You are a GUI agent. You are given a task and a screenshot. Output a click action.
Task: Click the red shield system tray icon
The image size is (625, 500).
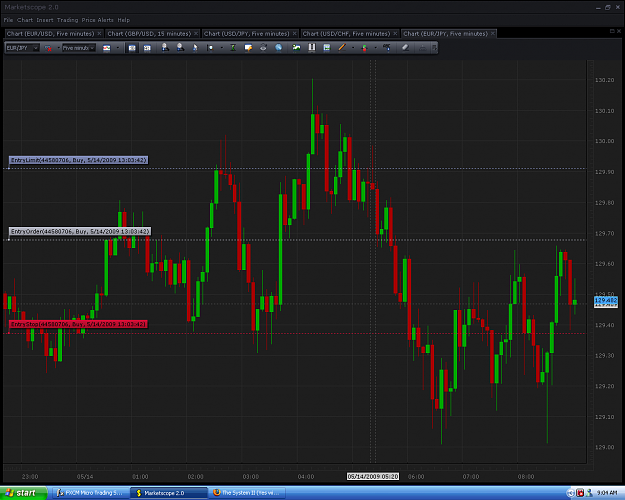point(580,493)
